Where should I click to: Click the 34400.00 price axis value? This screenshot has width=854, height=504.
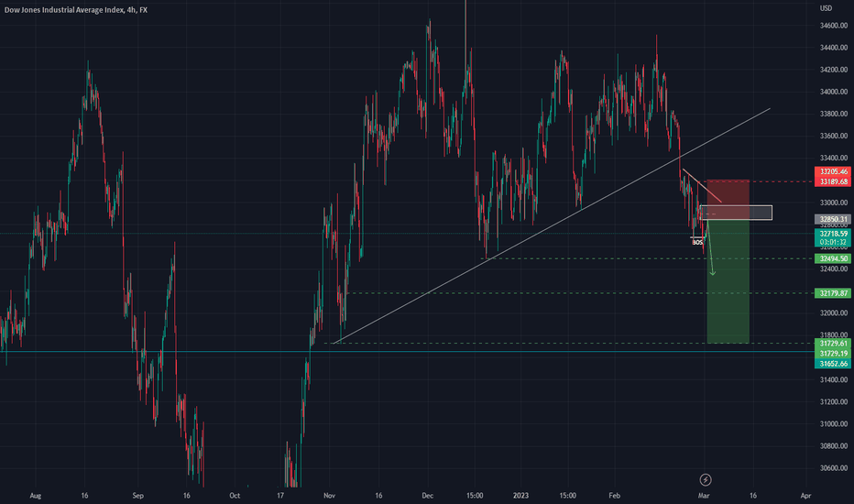coord(834,48)
